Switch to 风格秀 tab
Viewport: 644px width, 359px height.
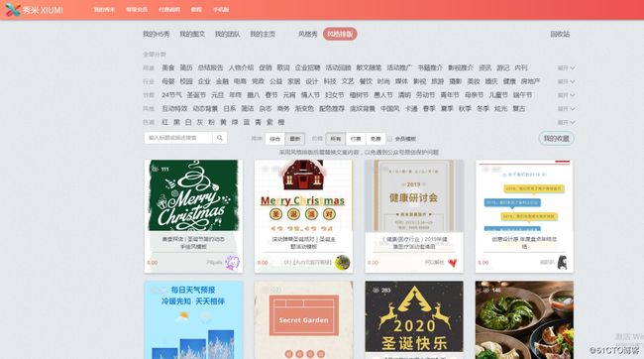[308, 34]
